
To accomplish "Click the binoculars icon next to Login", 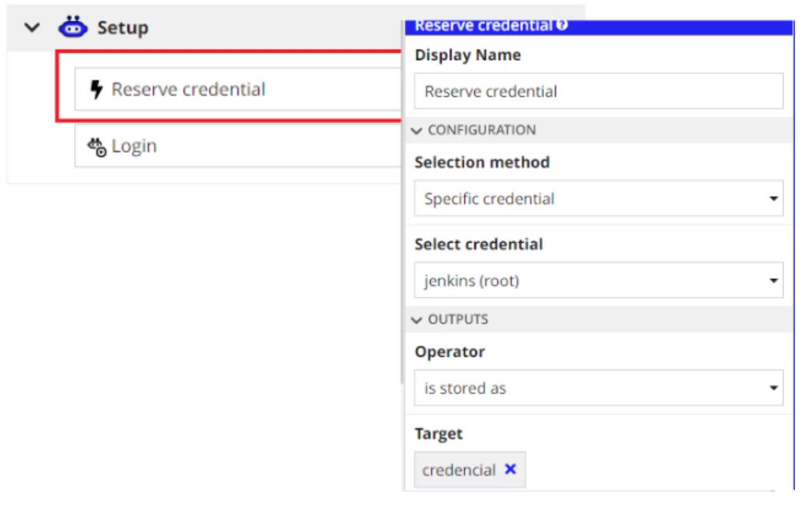I will tap(97, 147).
